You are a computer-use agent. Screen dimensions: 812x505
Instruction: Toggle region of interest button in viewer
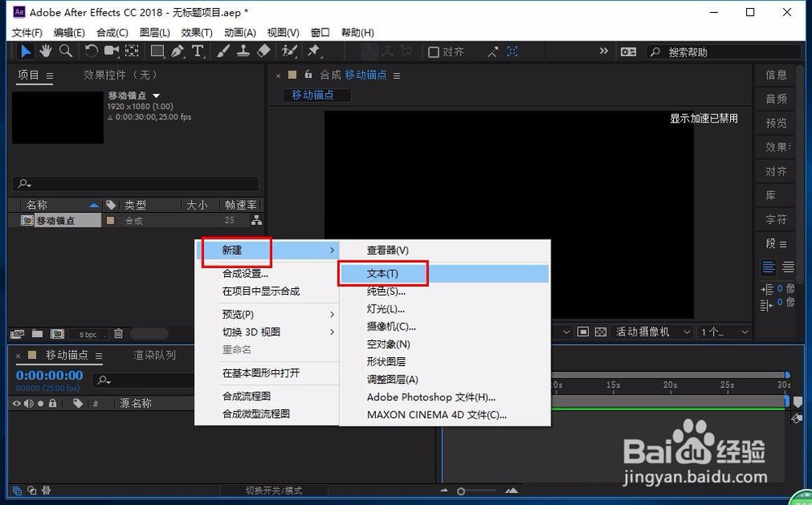[583, 331]
